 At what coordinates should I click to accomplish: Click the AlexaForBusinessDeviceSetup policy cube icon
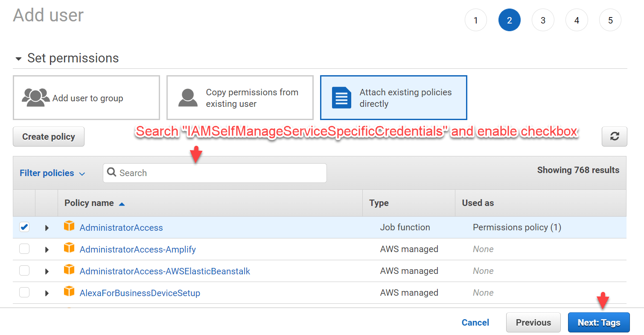click(69, 291)
